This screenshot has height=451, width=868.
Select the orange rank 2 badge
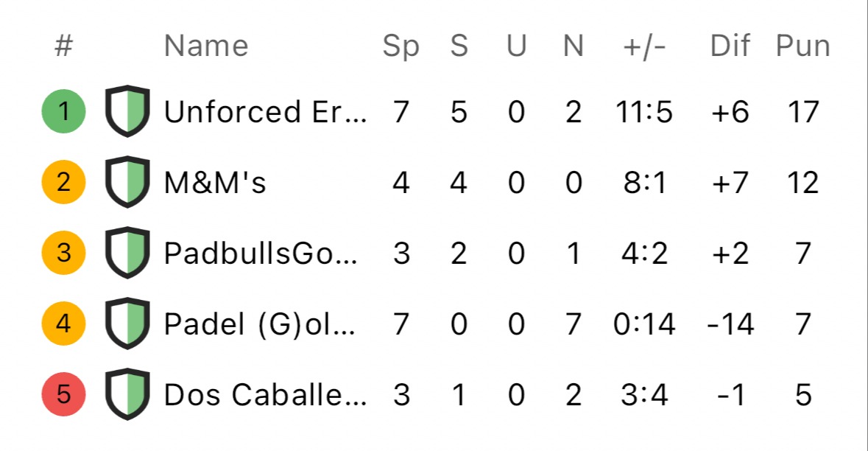[63, 182]
